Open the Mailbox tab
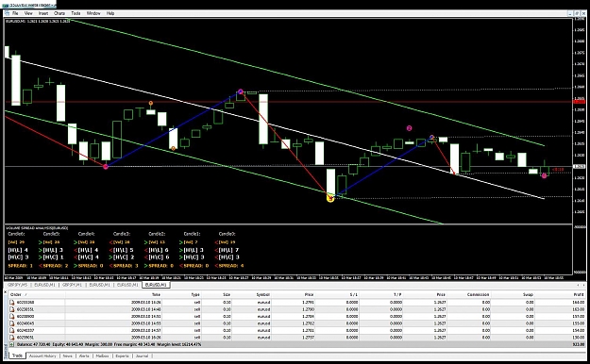The width and height of the screenshot is (590, 364). pyautogui.click(x=102, y=356)
